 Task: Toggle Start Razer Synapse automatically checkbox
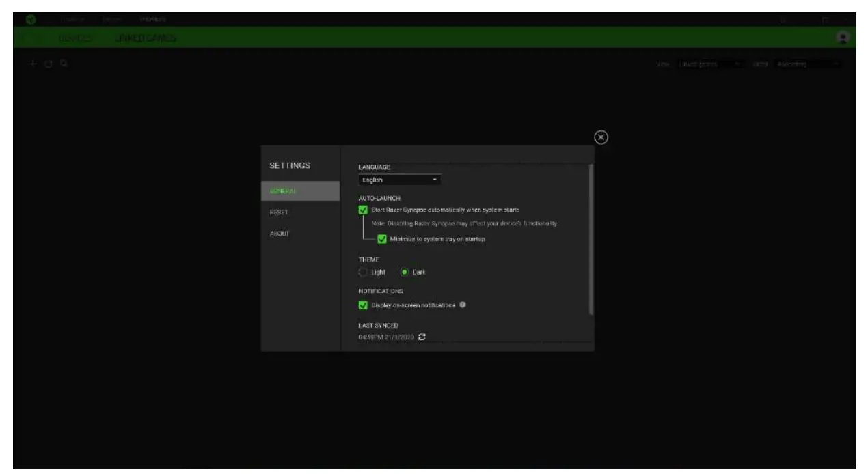pos(363,210)
